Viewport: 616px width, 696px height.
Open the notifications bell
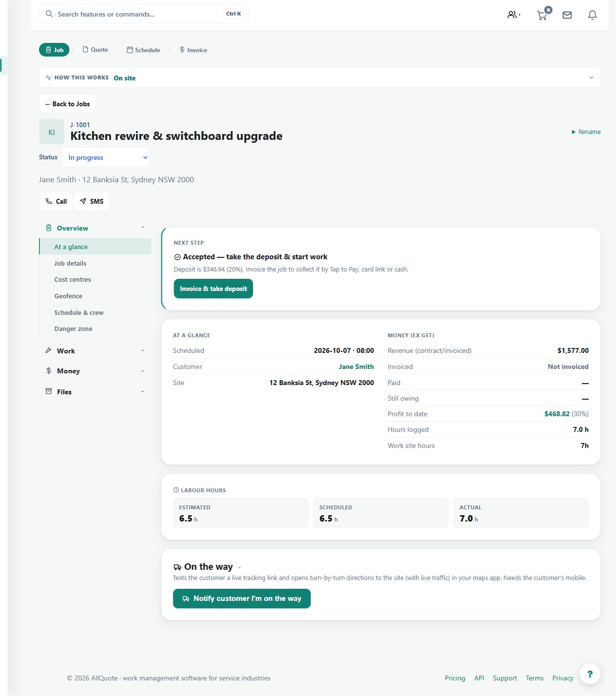593,15
